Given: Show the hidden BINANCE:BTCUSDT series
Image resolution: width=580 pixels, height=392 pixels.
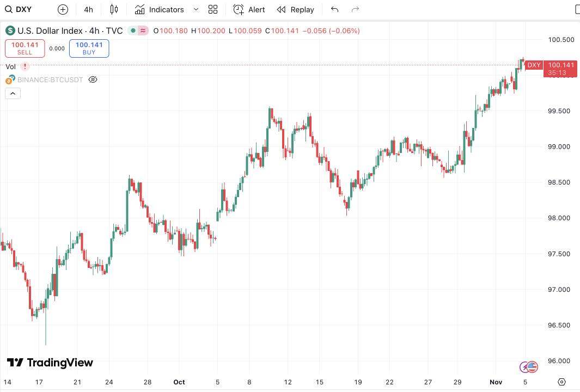Looking at the screenshot, I should [93, 79].
